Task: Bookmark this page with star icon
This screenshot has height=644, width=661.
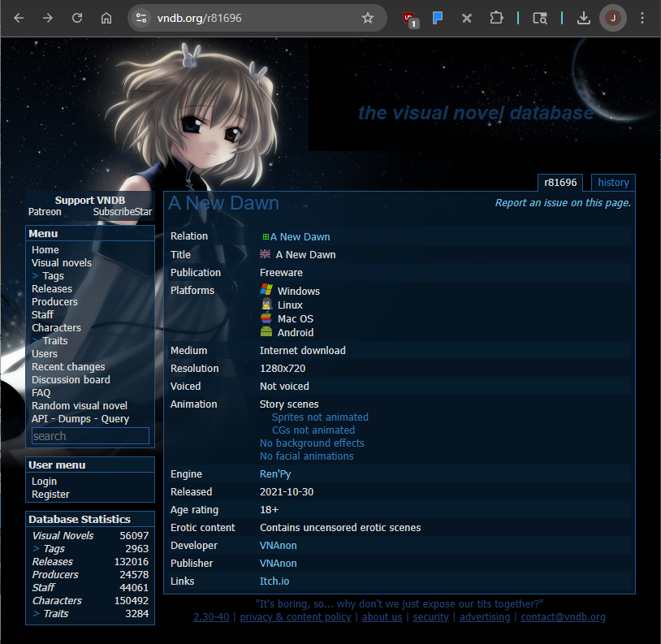Action: [368, 18]
